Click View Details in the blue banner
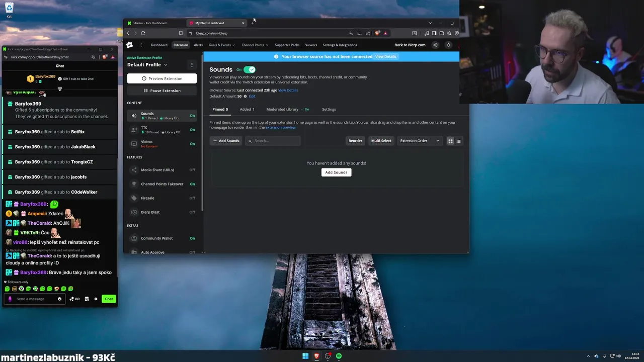Image resolution: width=644 pixels, height=362 pixels. point(386,57)
